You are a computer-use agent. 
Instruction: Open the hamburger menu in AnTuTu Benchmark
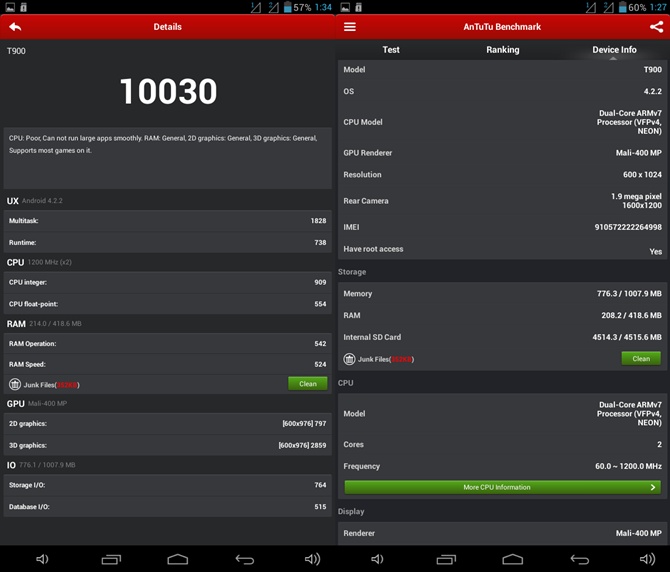pos(350,27)
